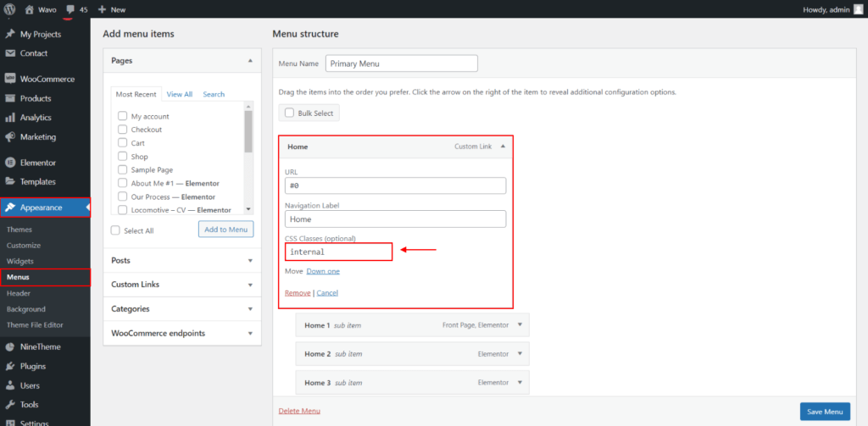This screenshot has width=868, height=426.
Task: Expand the Home 1 sub item arrow
Action: [x=520, y=324]
